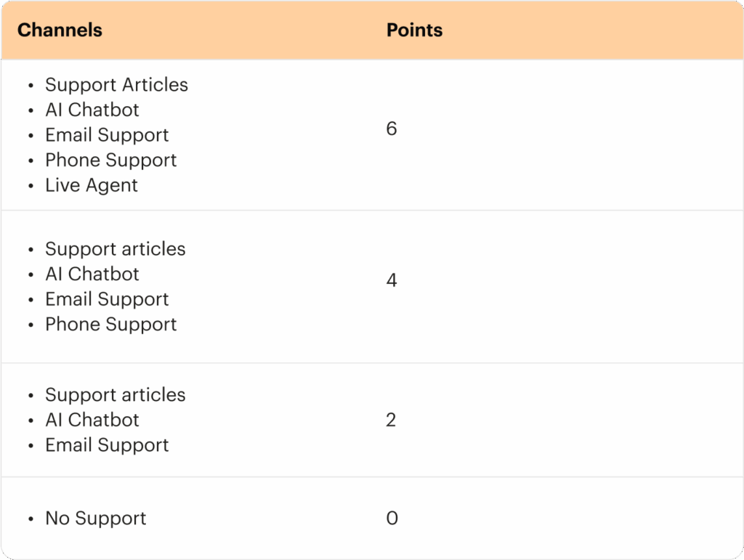The height and width of the screenshot is (560, 744).
Task: Click the points value 4
Action: click(392, 280)
